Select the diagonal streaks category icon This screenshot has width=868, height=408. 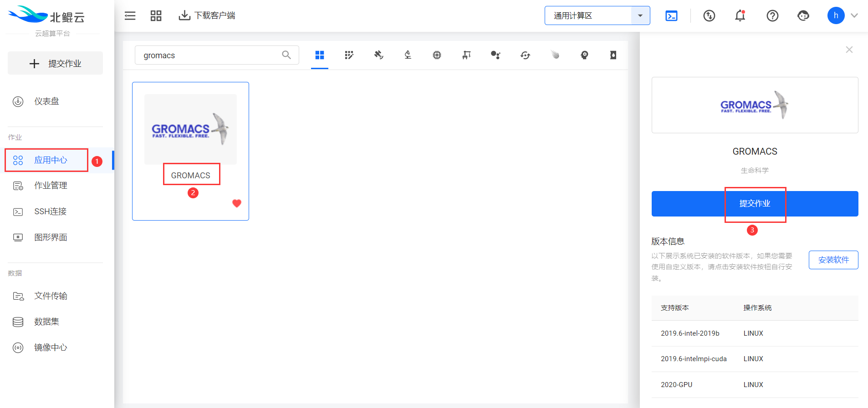(555, 55)
